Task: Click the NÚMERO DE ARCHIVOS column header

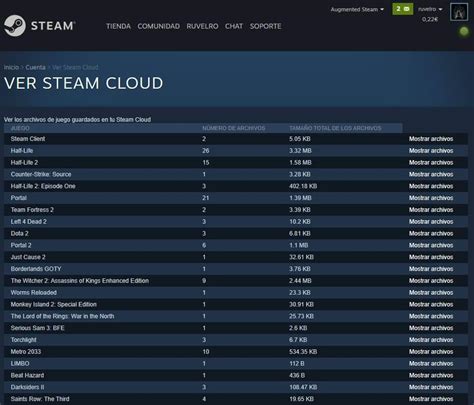Action: [233, 128]
